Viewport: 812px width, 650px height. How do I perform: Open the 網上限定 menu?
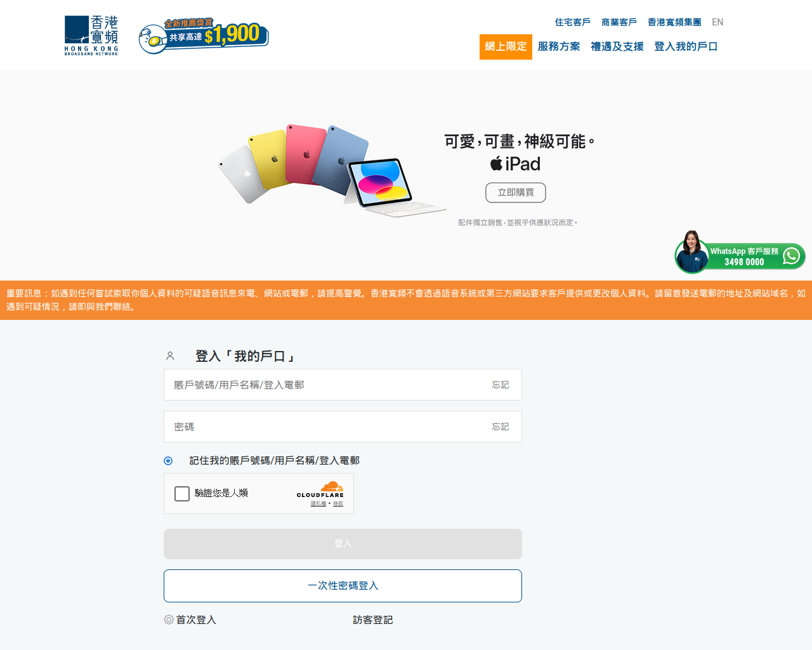[506, 47]
